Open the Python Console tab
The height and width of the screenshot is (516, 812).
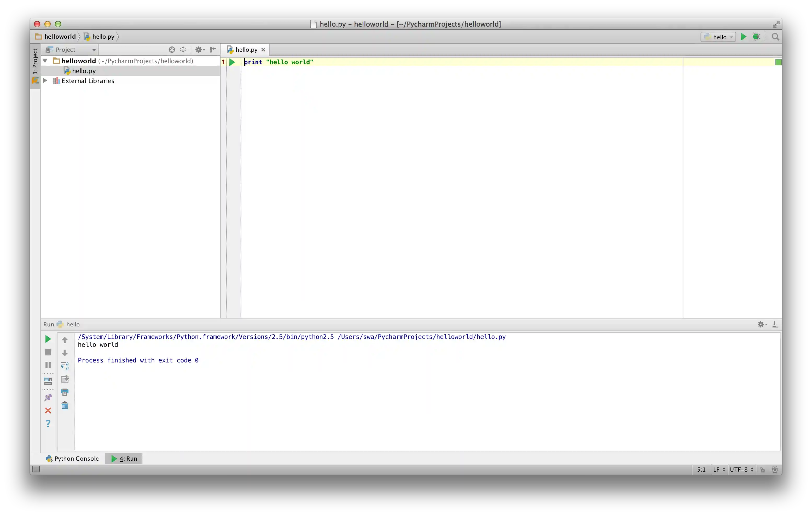pyautogui.click(x=72, y=458)
